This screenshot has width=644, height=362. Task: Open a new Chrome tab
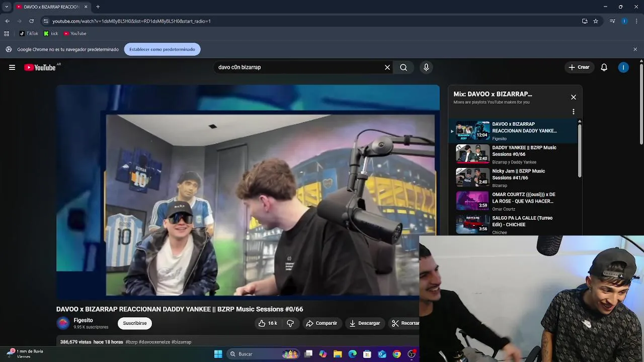(98, 7)
